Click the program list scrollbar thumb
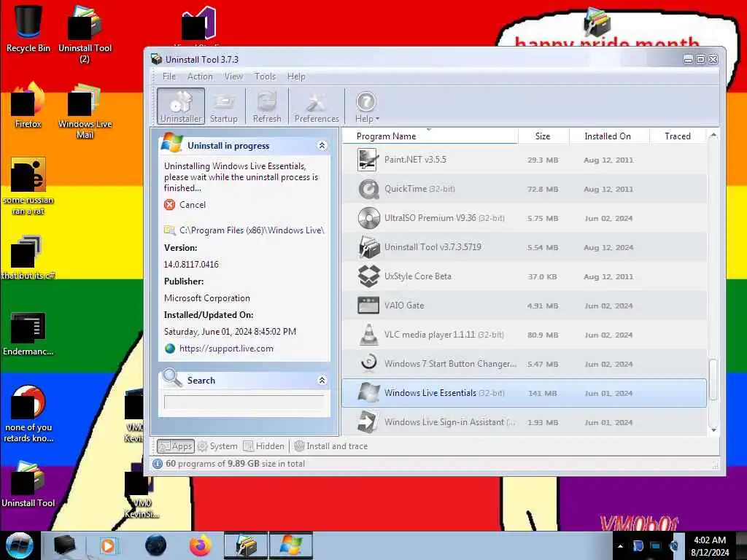This screenshot has width=747, height=560. (713, 379)
